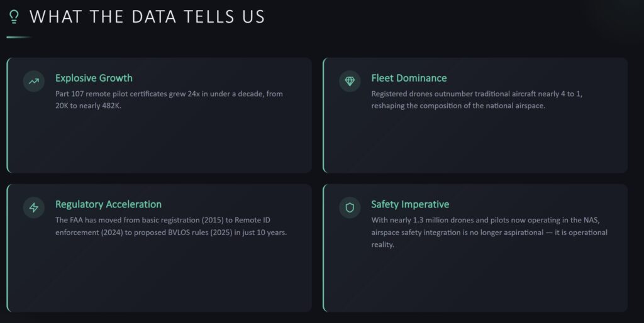
Task: Click the FAA basic registration paragraph
Action: [x=171, y=226]
